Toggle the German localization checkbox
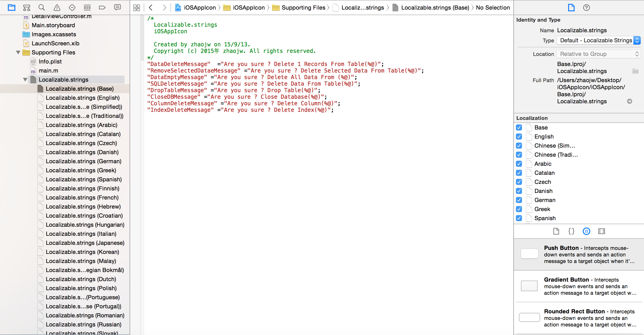 [x=519, y=200]
